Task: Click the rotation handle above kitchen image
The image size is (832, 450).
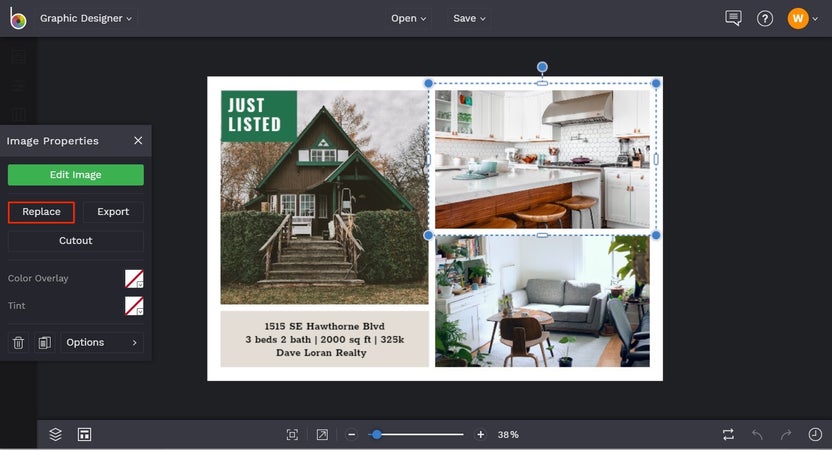Action: pyautogui.click(x=542, y=67)
